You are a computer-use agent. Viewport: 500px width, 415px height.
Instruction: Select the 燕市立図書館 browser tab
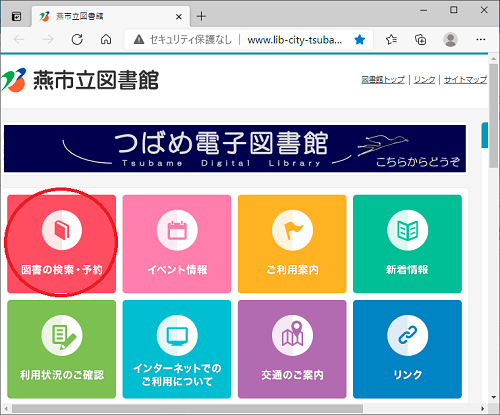pos(111,17)
